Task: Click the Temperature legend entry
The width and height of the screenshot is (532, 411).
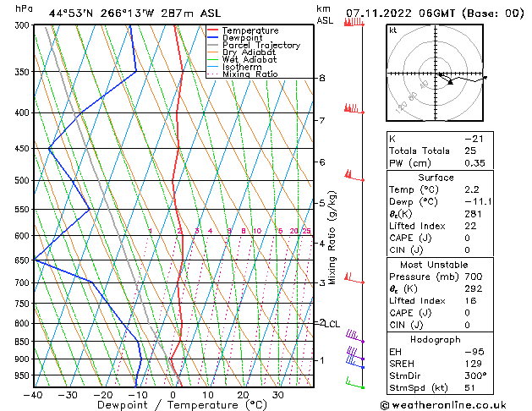Action: click(243, 30)
